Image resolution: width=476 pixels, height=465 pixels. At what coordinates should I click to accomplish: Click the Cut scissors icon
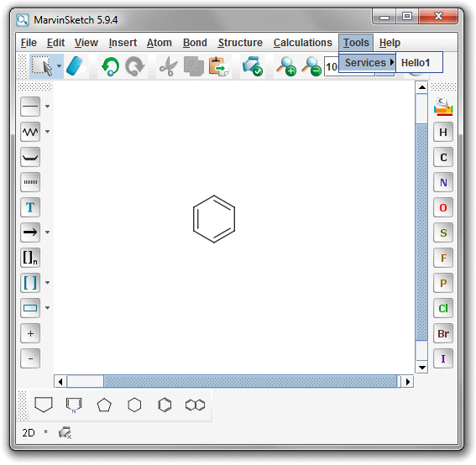pos(169,66)
